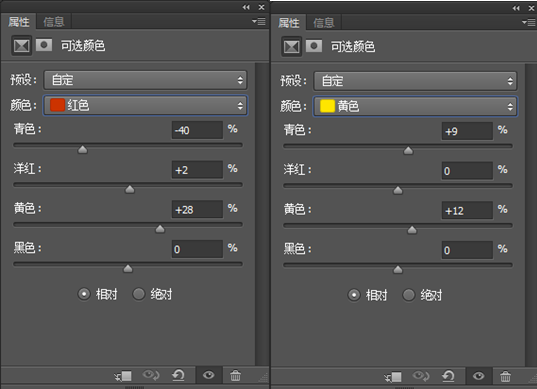The height and width of the screenshot is (389, 537).
Task: Click 青色 value field showing -40
Action: tap(197, 130)
